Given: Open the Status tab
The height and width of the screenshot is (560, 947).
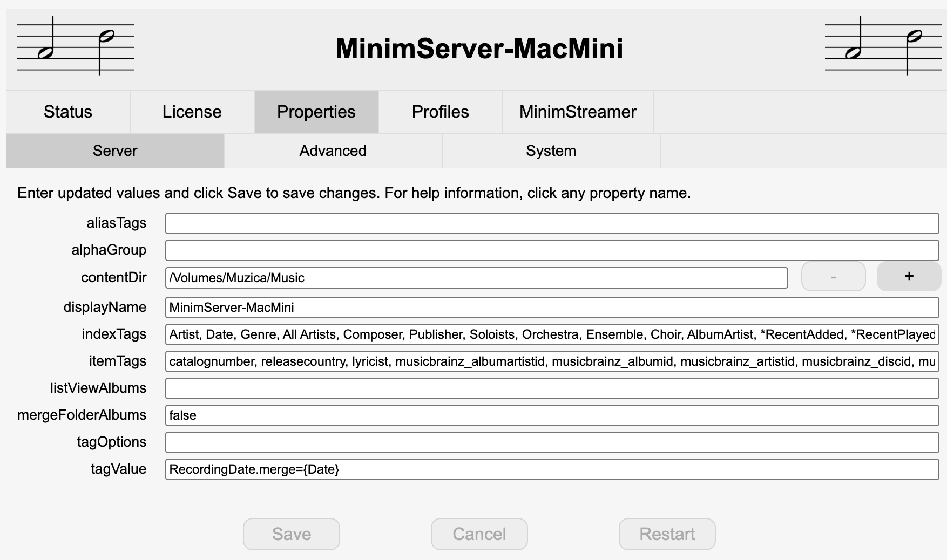Looking at the screenshot, I should pyautogui.click(x=68, y=112).
